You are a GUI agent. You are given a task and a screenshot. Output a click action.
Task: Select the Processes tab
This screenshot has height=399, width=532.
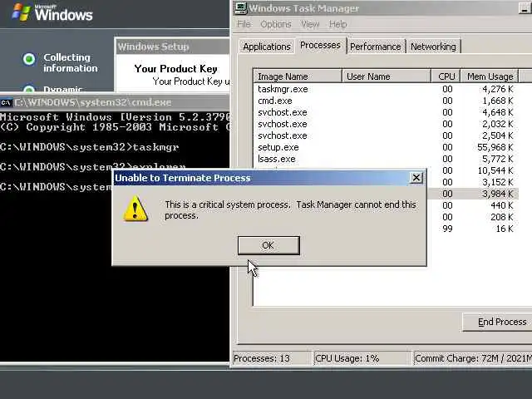(x=320, y=45)
